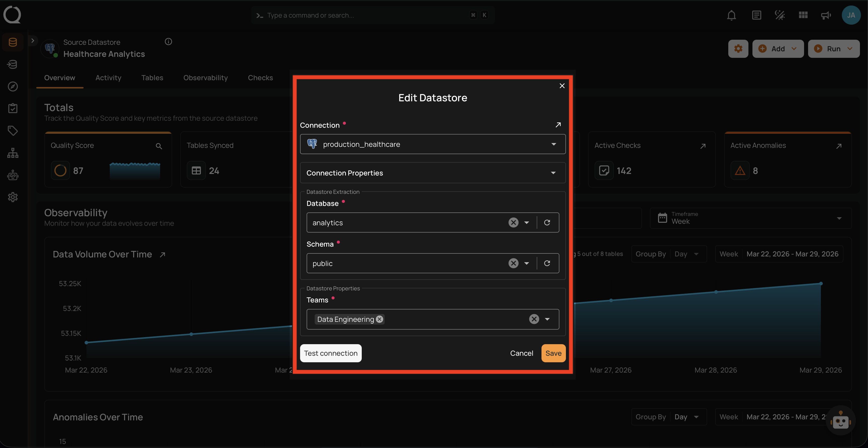Open the notifications bell
This screenshot has height=448, width=868.
pos(731,15)
